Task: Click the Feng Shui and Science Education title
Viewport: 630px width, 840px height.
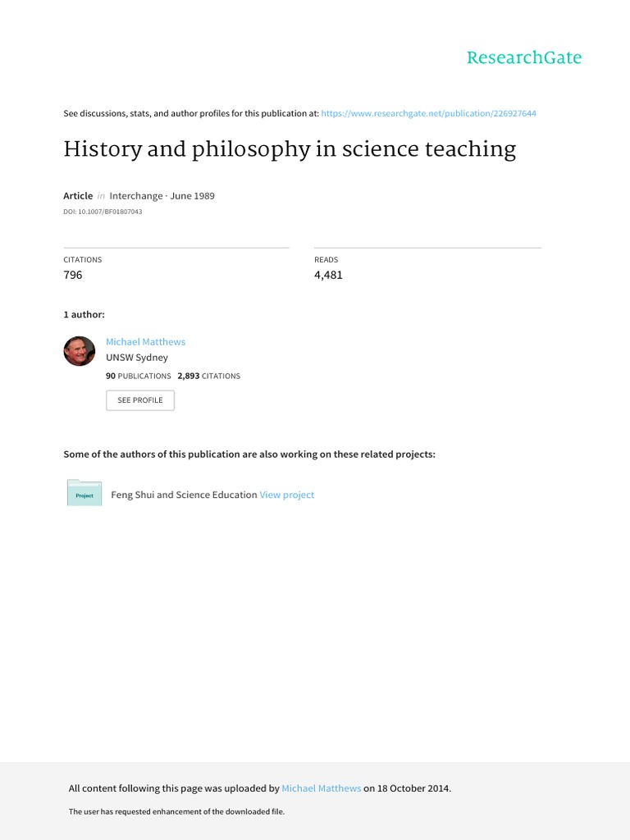Action: point(184,495)
